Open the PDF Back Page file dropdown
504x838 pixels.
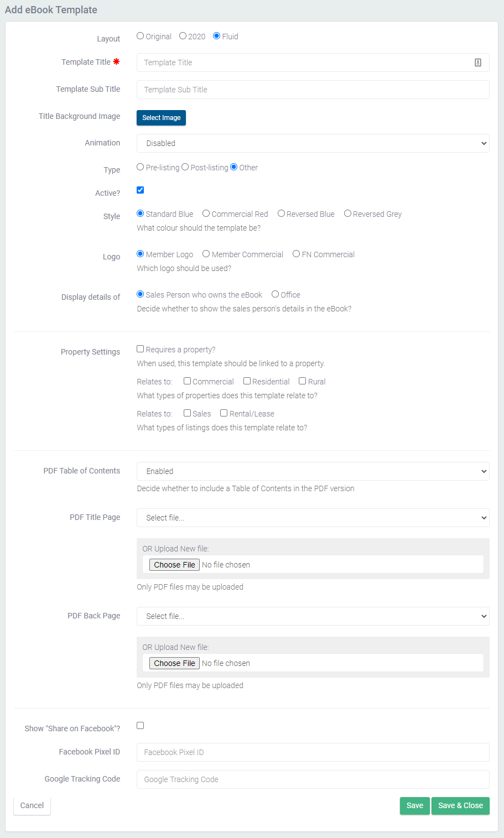pos(313,616)
